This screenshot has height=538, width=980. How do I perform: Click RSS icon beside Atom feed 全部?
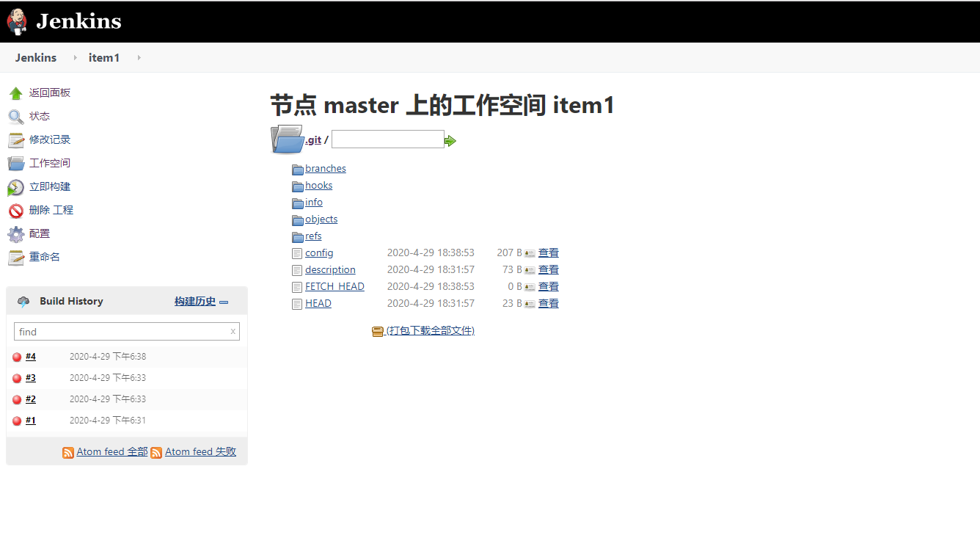coord(68,453)
